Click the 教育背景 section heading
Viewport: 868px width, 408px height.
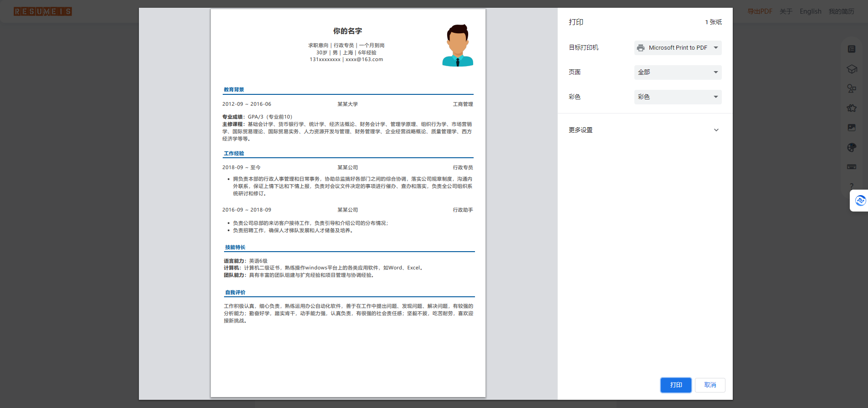point(234,90)
